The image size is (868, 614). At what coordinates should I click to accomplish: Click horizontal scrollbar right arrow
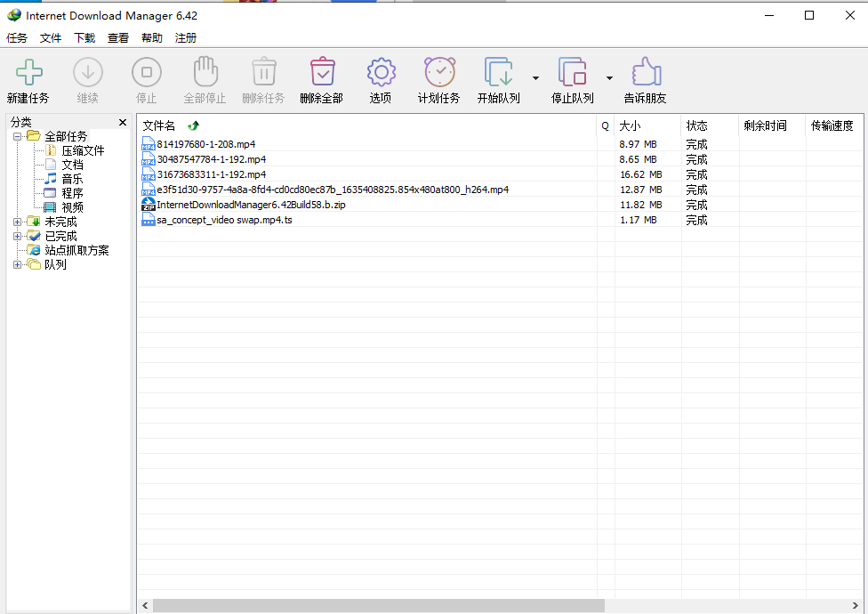(856, 606)
